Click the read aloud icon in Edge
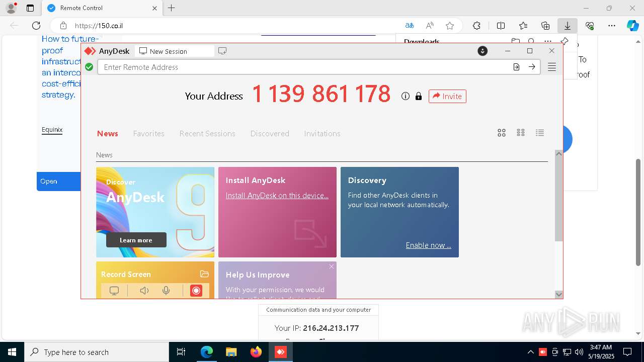Viewport: 644px width, 362px height. pos(430,26)
